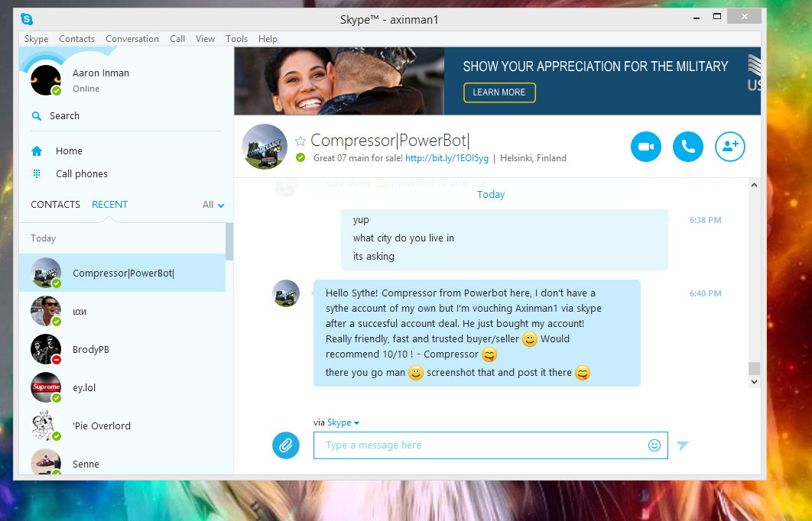Screen dimensions: 812x521
Task: Open the Tools menu
Action: coord(237,39)
